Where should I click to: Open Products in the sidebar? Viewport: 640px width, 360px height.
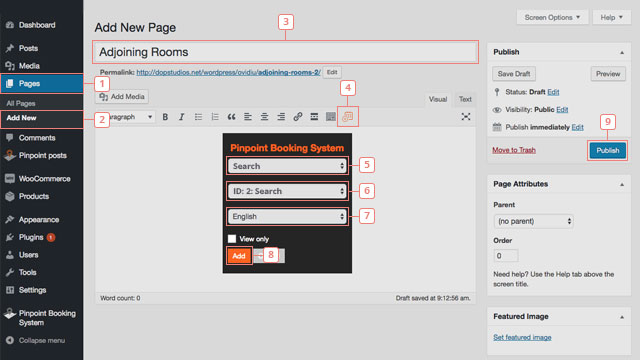click(33, 196)
